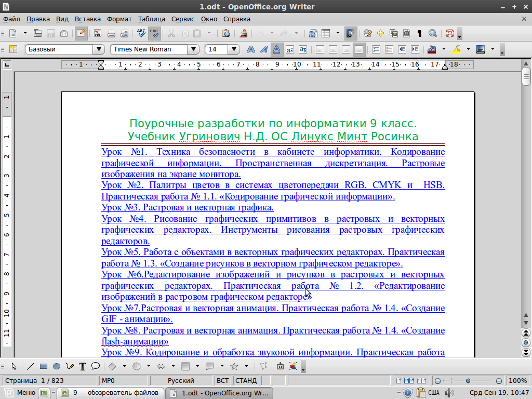
Task: Toggle Bold formatting
Action: [251, 49]
